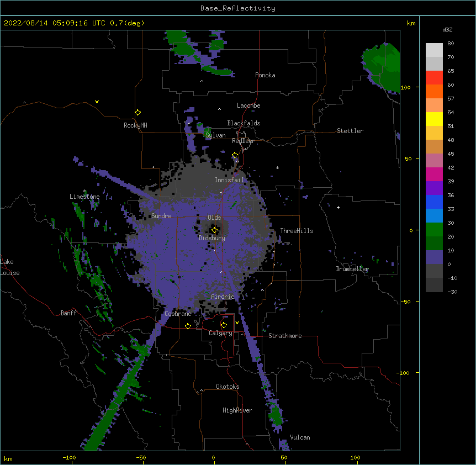
Task: Click the RedDeer label
Action: 243,141
